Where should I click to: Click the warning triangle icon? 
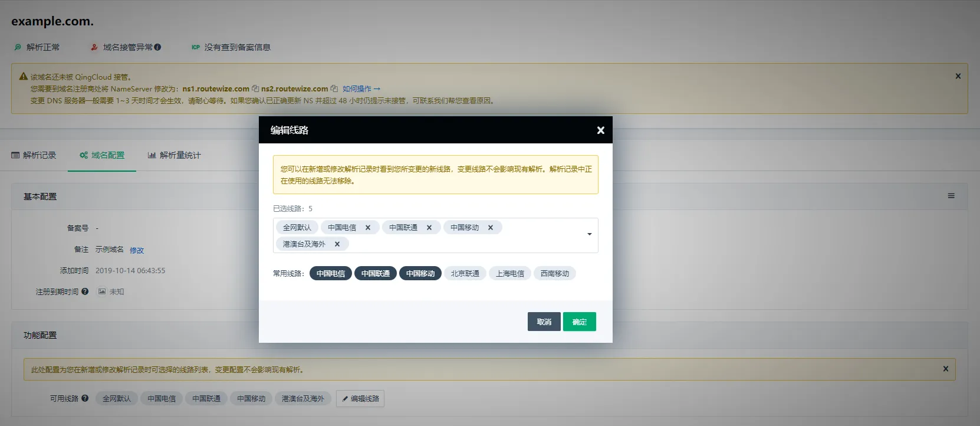[24, 76]
